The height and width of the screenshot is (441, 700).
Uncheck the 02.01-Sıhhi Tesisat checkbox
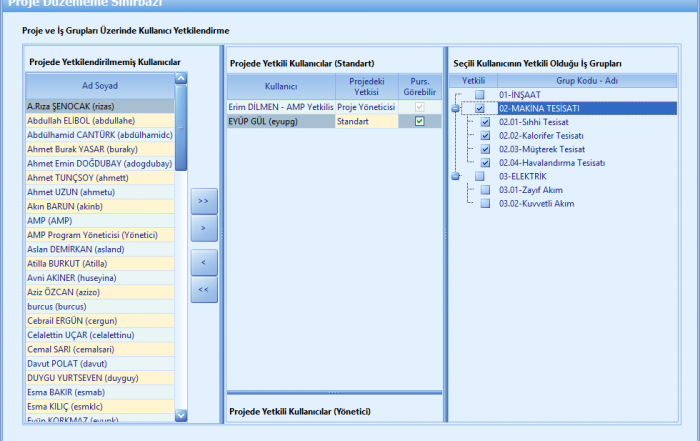coord(486,122)
